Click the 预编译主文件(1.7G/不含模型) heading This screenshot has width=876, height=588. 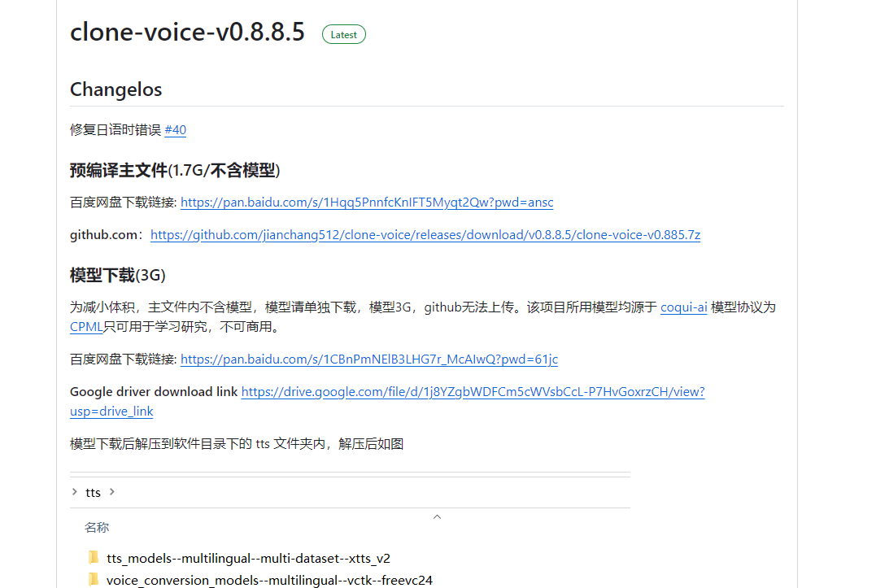[175, 170]
